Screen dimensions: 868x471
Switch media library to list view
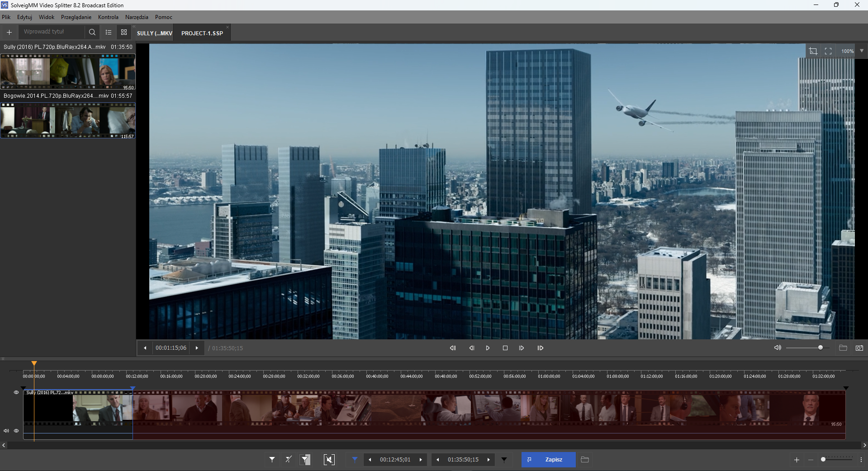click(109, 32)
